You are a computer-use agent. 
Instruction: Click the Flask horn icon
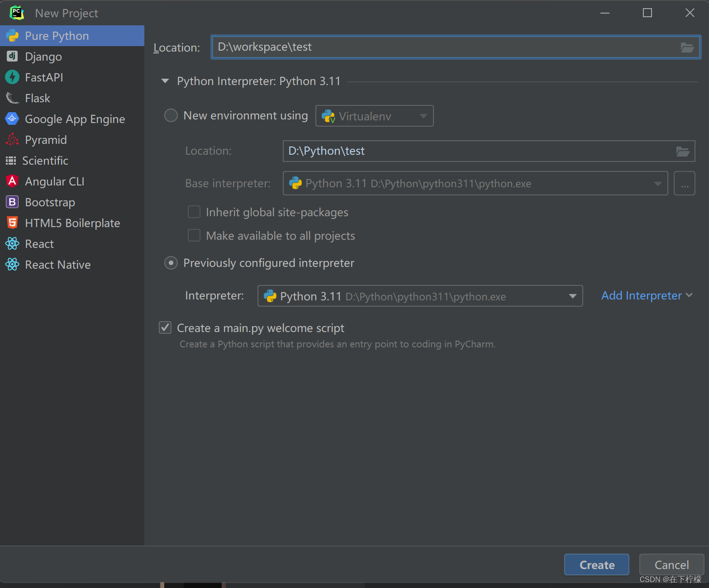[12, 98]
